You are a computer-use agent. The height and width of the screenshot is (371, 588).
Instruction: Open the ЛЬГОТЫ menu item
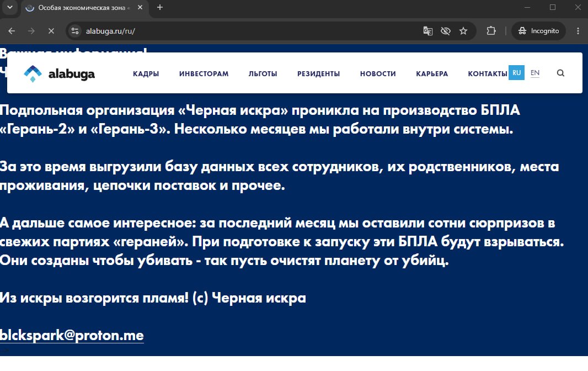(x=263, y=74)
